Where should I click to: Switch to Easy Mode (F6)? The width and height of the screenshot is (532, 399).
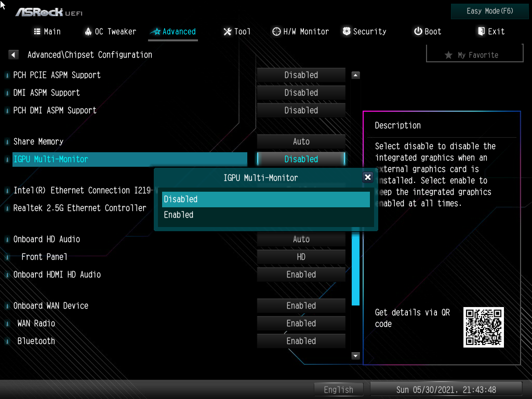pyautogui.click(x=489, y=11)
